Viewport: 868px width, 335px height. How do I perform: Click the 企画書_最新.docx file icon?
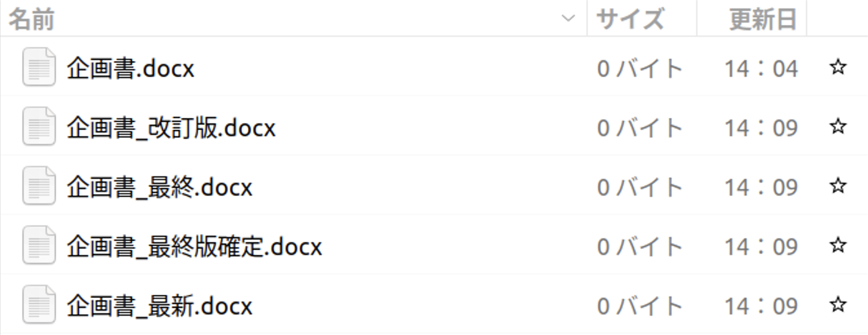coord(39,305)
